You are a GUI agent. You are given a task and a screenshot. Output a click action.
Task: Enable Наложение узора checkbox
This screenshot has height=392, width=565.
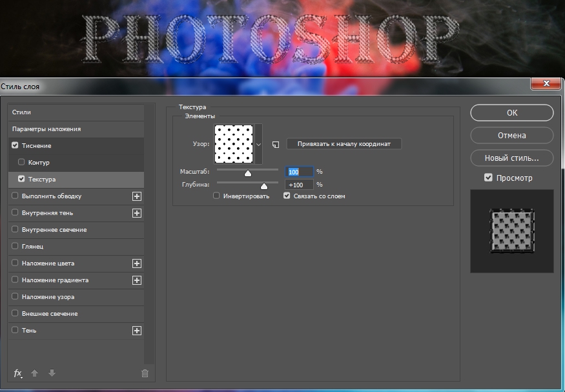[15, 296]
